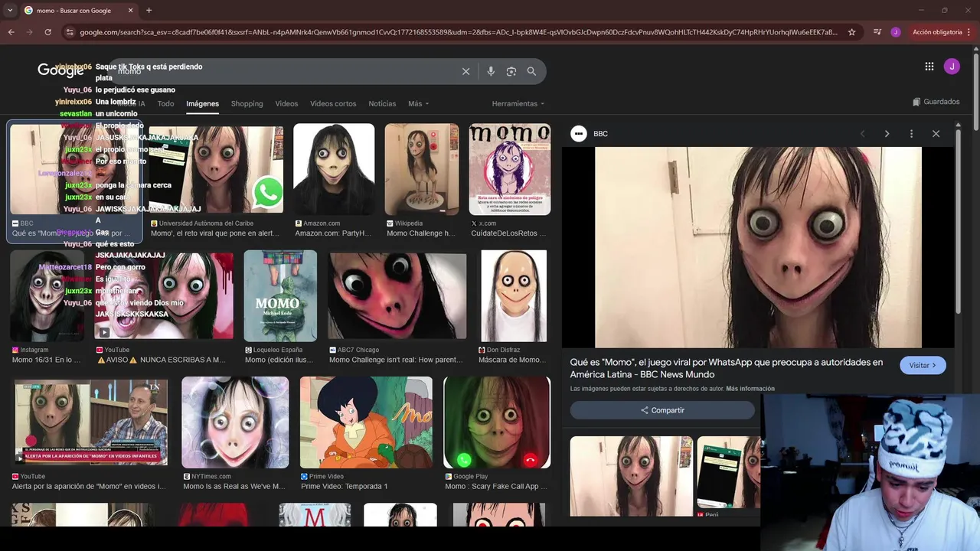Image resolution: width=980 pixels, height=551 pixels.
Task: Click 'Máscara de Momo' caption text
Action: (511, 360)
